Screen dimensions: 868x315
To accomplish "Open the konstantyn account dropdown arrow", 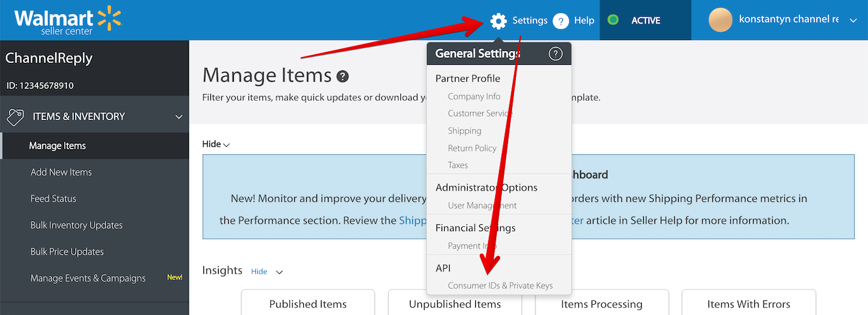I will (853, 21).
